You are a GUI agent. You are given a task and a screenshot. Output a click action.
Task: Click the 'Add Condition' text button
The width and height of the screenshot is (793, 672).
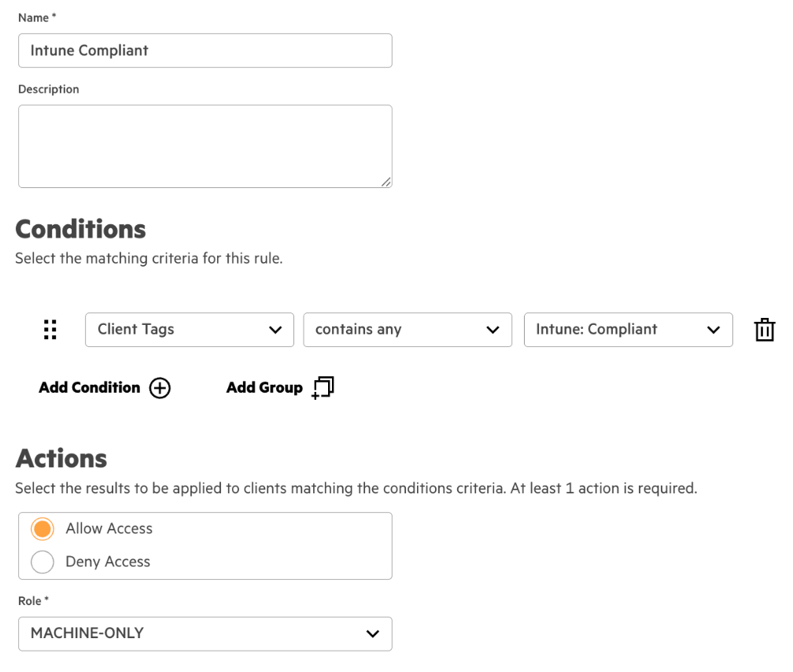90,388
